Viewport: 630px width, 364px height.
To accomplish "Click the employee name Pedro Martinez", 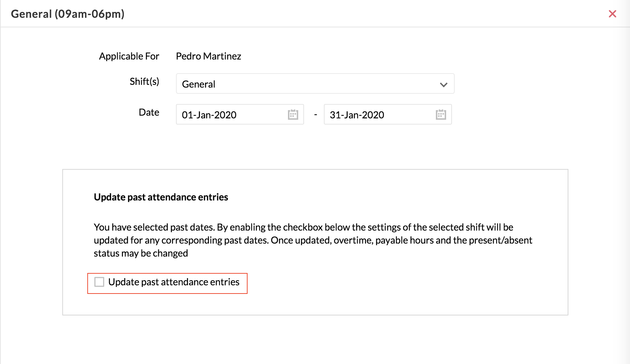I will coord(208,56).
